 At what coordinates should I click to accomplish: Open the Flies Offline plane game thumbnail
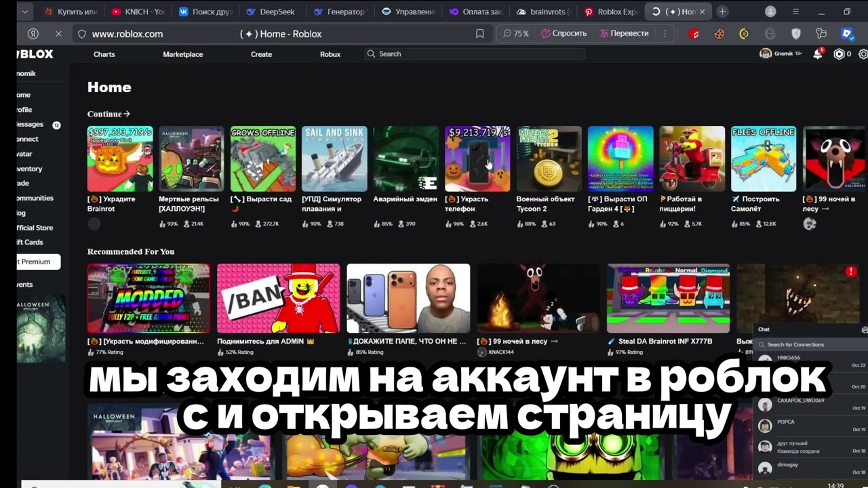point(764,159)
